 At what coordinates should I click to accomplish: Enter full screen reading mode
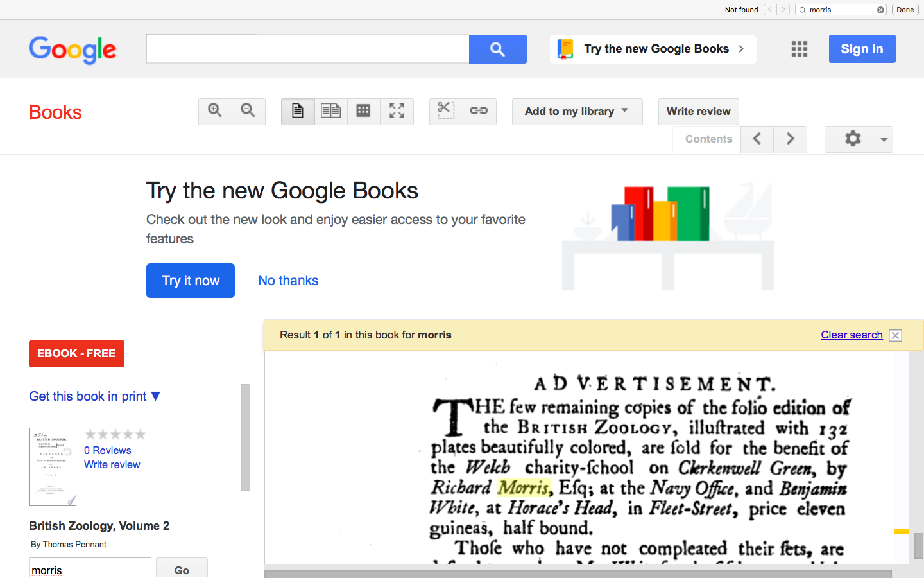coord(397,111)
